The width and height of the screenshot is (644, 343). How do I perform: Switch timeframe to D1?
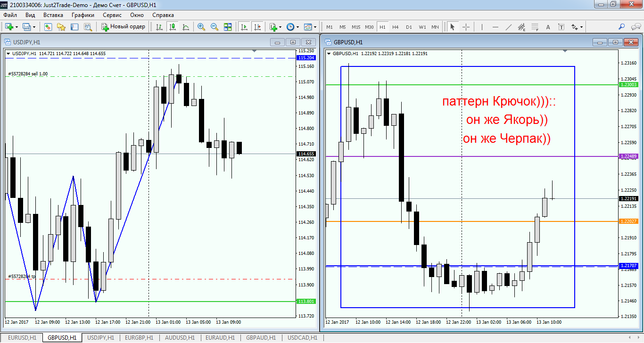pos(409,27)
